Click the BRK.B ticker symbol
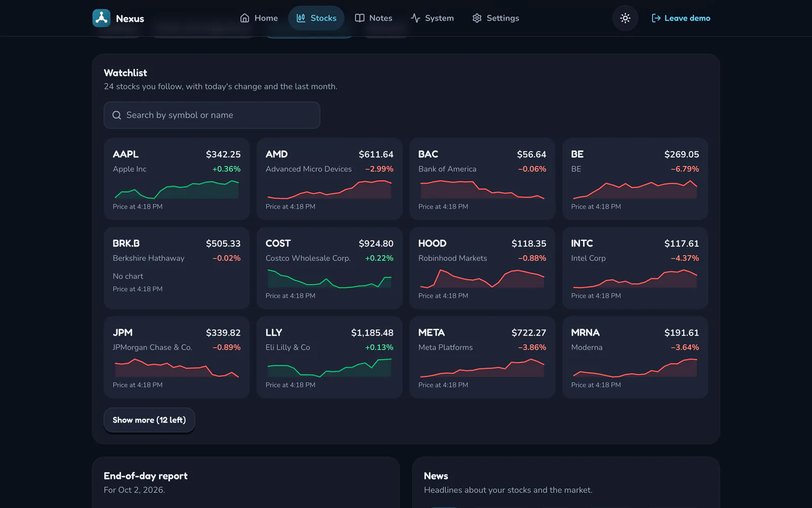Screen dimensions: 812x508 (126, 243)
